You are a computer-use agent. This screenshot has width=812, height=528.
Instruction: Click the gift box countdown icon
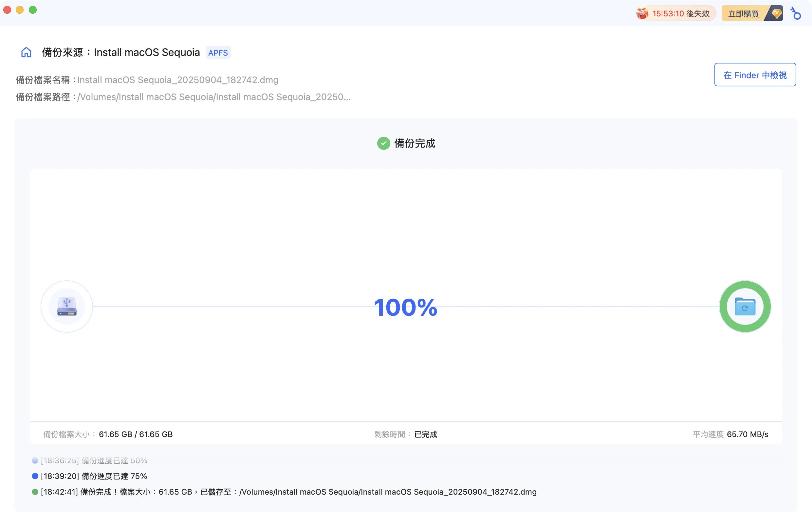point(642,14)
